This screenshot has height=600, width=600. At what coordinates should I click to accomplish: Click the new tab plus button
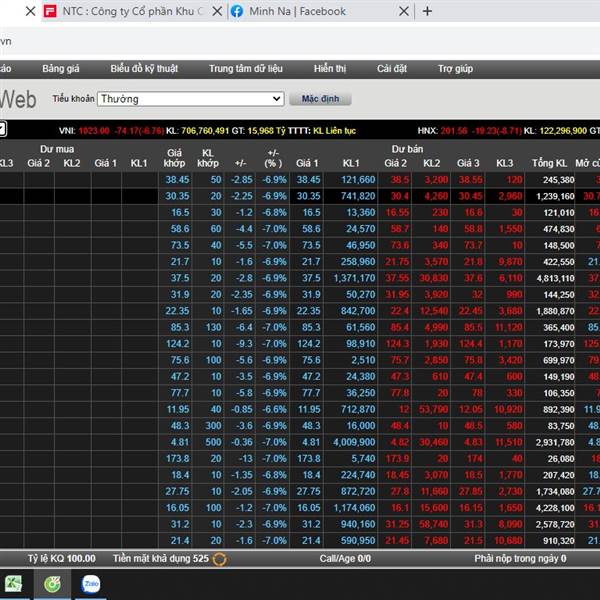click(427, 12)
